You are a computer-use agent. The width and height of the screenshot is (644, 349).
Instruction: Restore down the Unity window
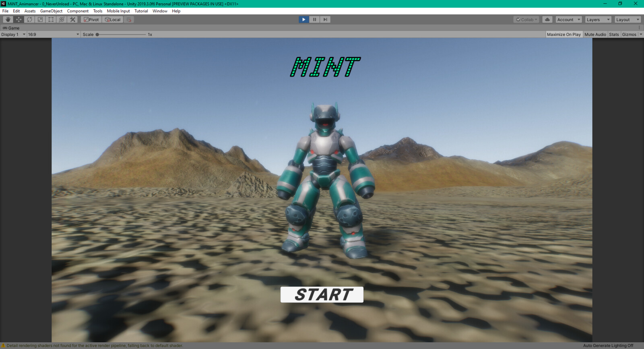coord(620,4)
